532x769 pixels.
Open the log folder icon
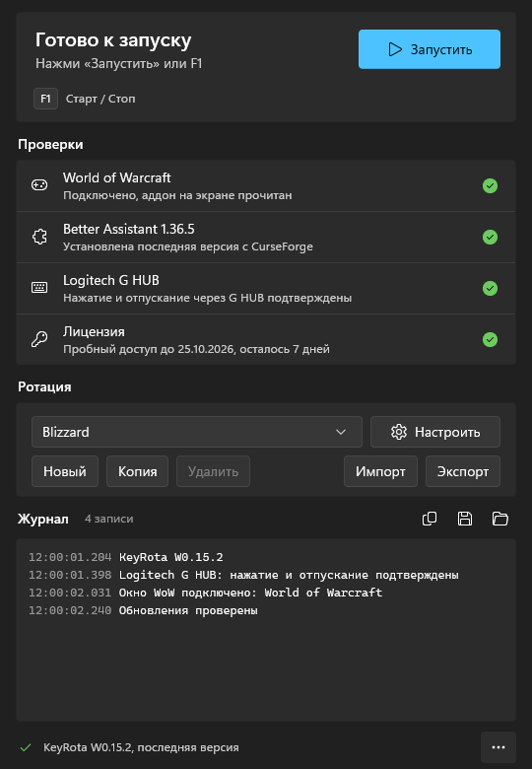pyautogui.click(x=500, y=519)
